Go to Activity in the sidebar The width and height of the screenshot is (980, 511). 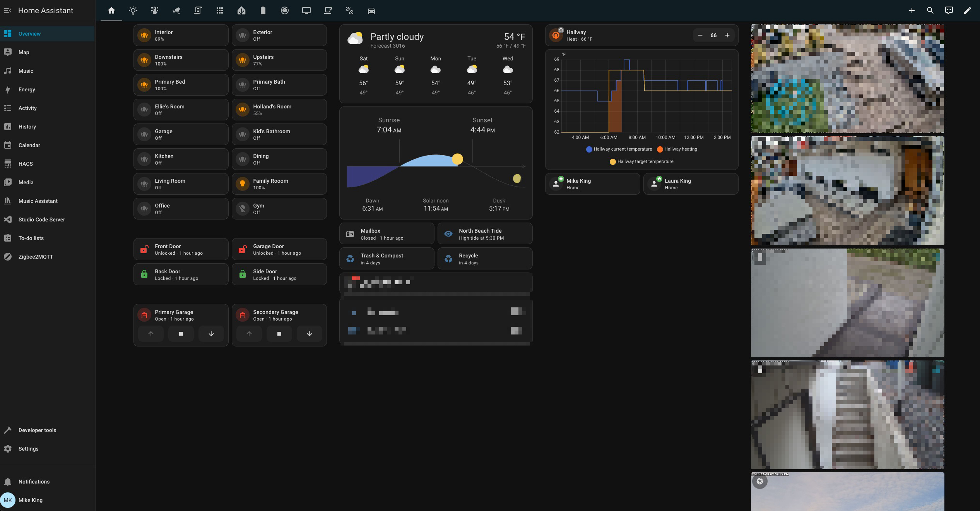click(x=47, y=108)
